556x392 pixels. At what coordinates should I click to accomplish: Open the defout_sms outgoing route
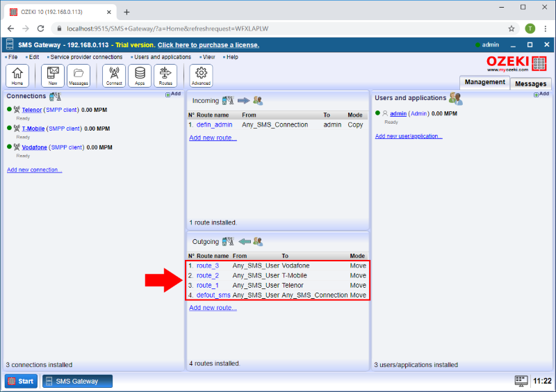pyautogui.click(x=213, y=295)
